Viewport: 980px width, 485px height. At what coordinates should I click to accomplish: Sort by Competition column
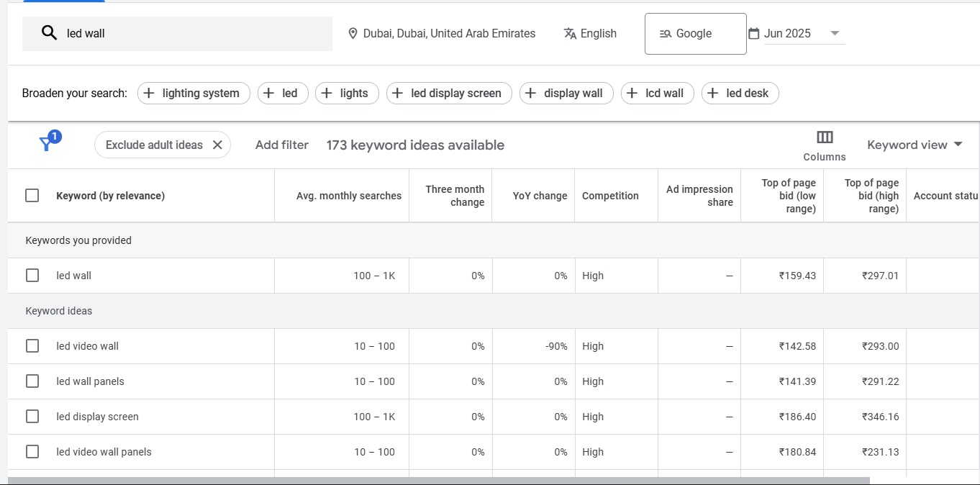(x=610, y=196)
